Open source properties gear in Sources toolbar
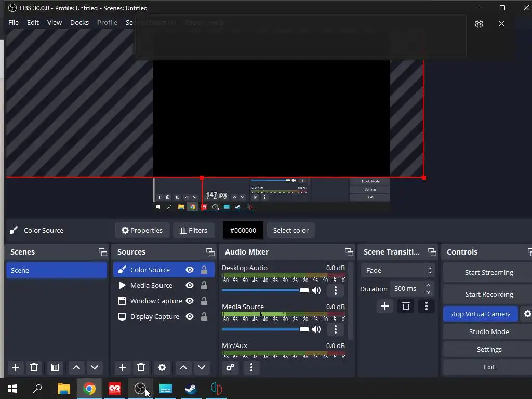This screenshot has width=532, height=399. [x=162, y=367]
